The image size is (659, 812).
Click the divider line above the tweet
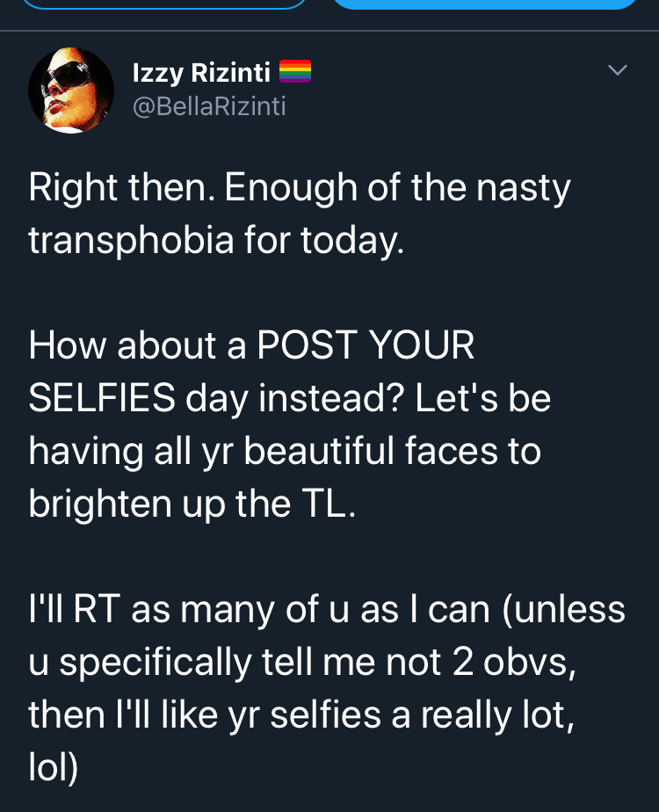(x=329, y=31)
